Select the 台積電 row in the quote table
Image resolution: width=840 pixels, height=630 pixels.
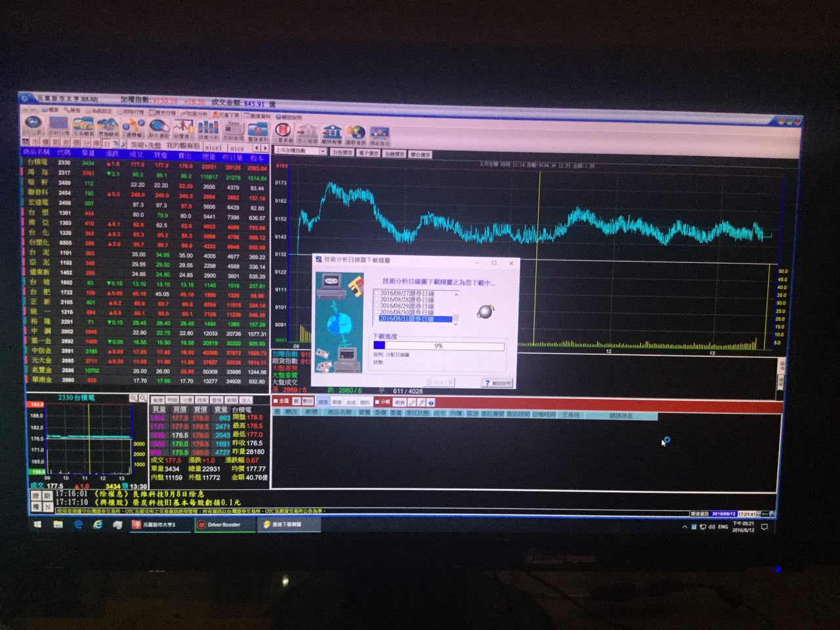[x=146, y=163]
